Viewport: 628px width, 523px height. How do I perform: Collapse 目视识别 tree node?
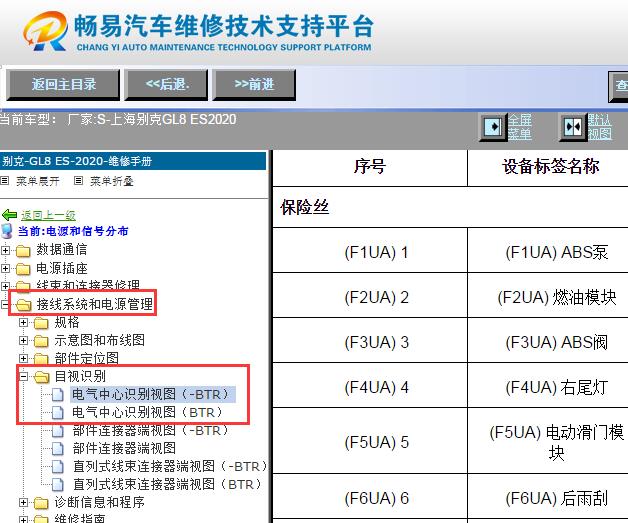pos(24,376)
